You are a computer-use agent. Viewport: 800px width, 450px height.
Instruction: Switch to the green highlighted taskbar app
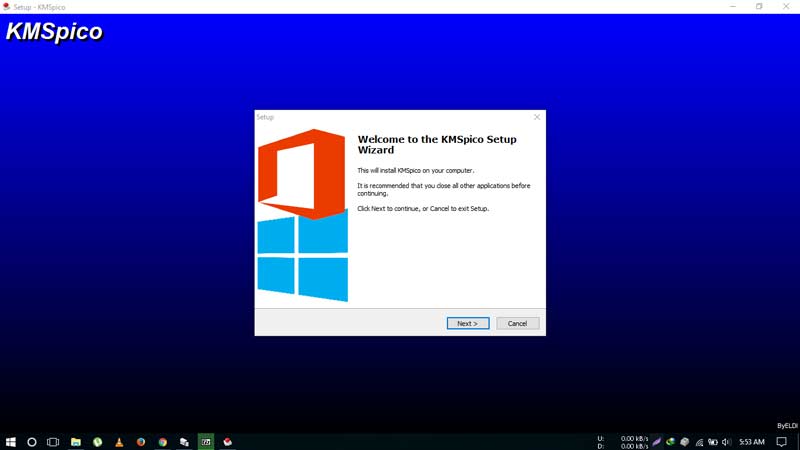coord(206,442)
